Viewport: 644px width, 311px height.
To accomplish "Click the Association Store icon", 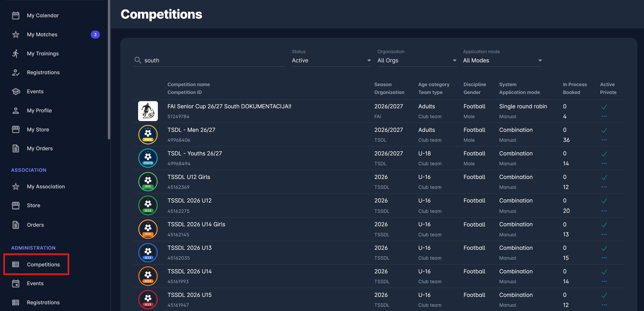I will 16,205.
